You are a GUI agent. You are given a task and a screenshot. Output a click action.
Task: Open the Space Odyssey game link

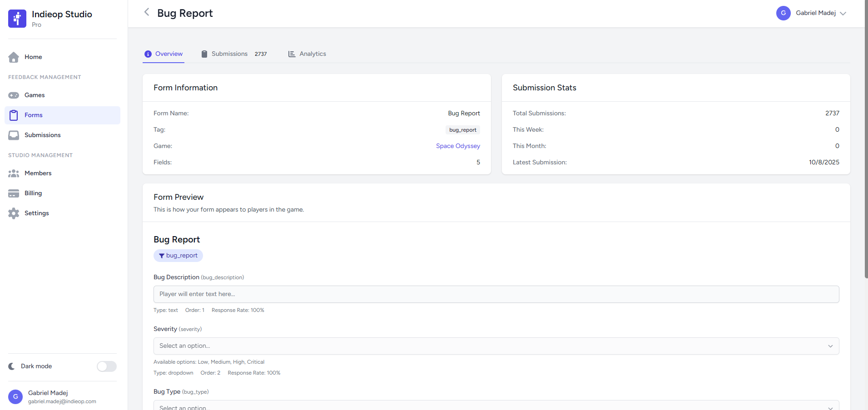[x=458, y=146]
